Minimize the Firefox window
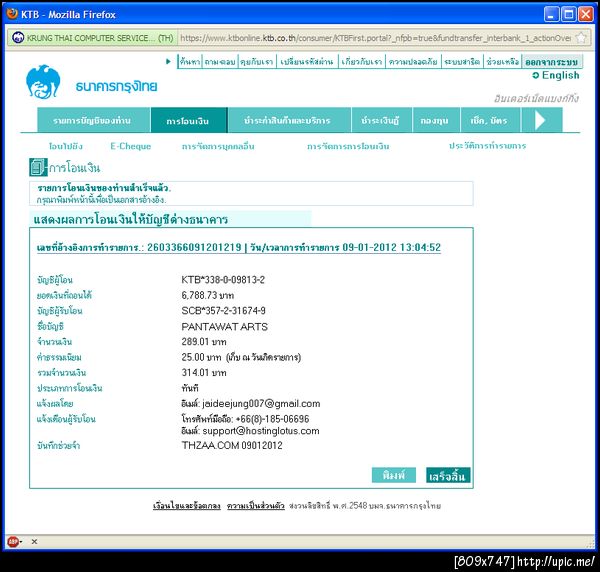The width and height of the screenshot is (600, 572). 551,14
